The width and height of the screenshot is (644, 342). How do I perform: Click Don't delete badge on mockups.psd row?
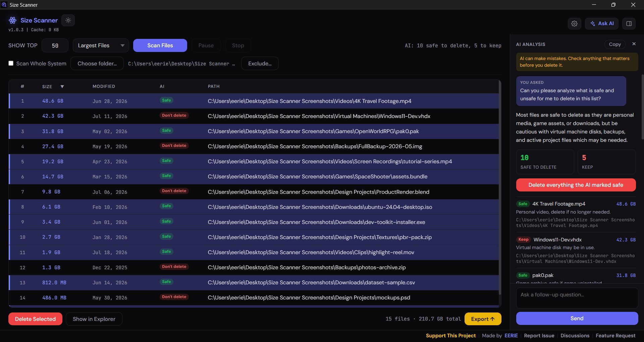174,297
